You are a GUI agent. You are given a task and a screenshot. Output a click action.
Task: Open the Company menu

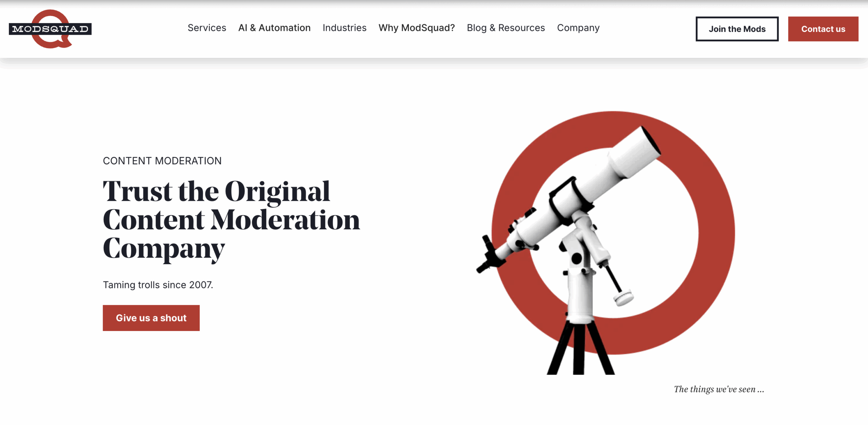pos(578,28)
